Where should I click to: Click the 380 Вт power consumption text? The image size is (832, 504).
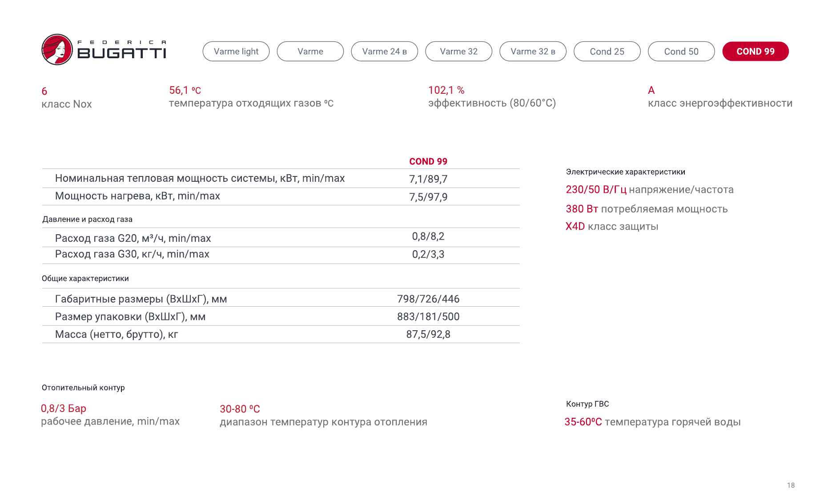pyautogui.click(x=582, y=209)
